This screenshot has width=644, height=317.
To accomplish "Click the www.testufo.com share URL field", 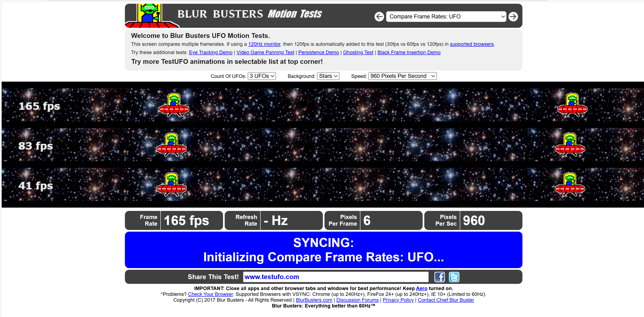I will coord(335,277).
